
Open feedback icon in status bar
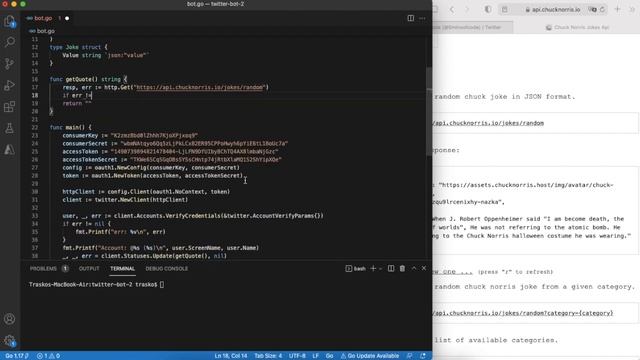click(409, 356)
